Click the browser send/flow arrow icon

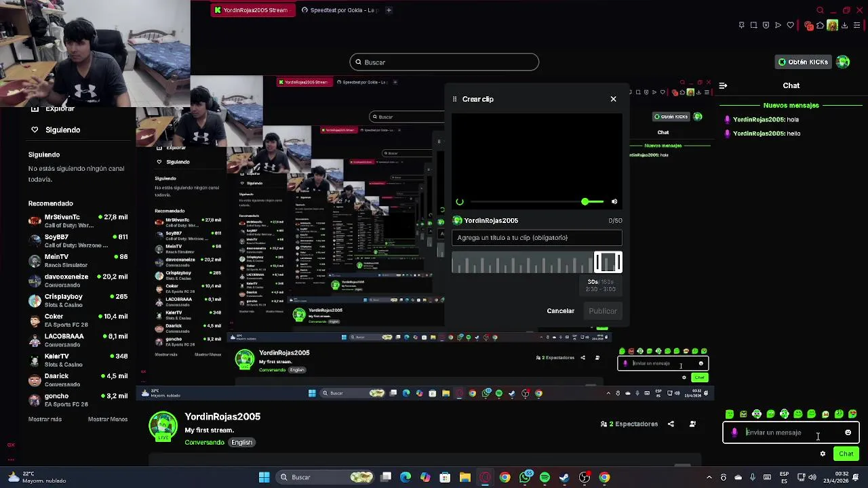778,26
